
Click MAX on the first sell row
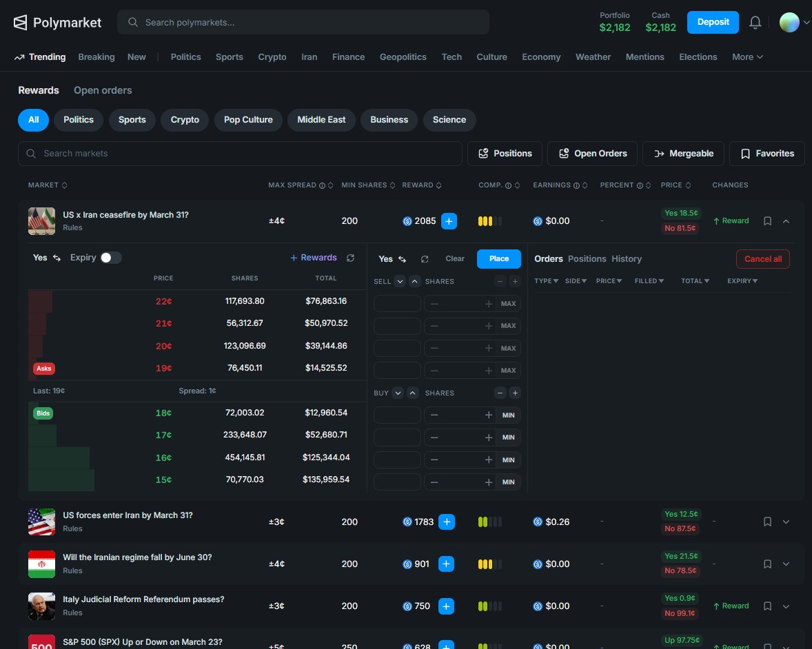point(508,304)
